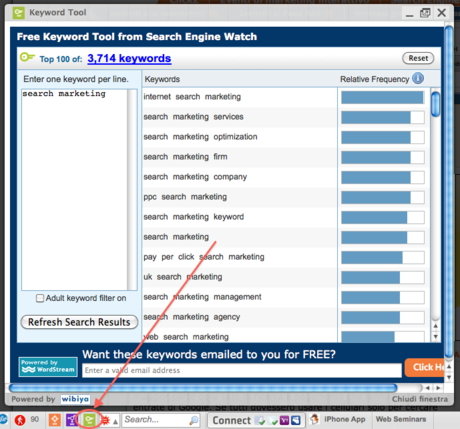The image size is (460, 429).
Task: Enable the Adult keyword filter checkbox
Action: pyautogui.click(x=40, y=298)
